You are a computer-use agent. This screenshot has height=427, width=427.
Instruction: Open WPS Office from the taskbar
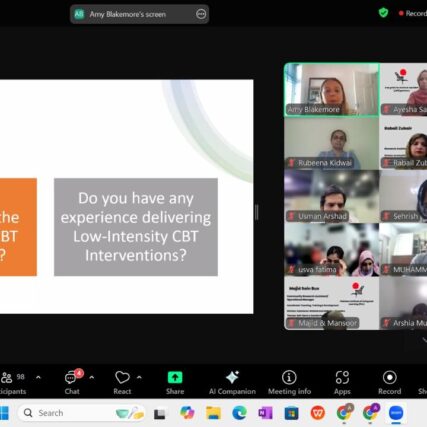[317, 413]
